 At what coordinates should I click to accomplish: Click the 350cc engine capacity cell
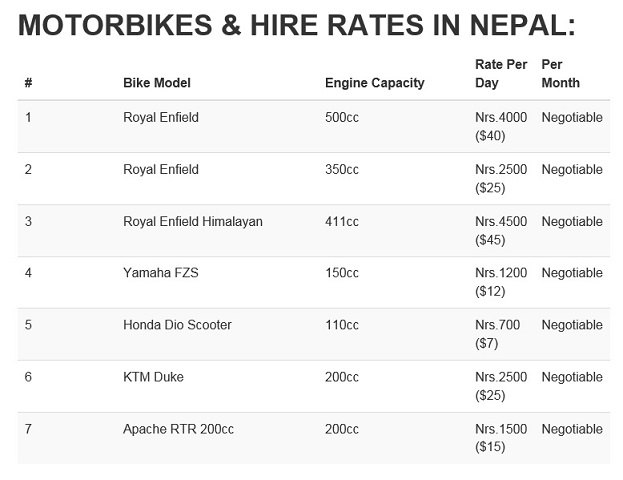(x=342, y=169)
